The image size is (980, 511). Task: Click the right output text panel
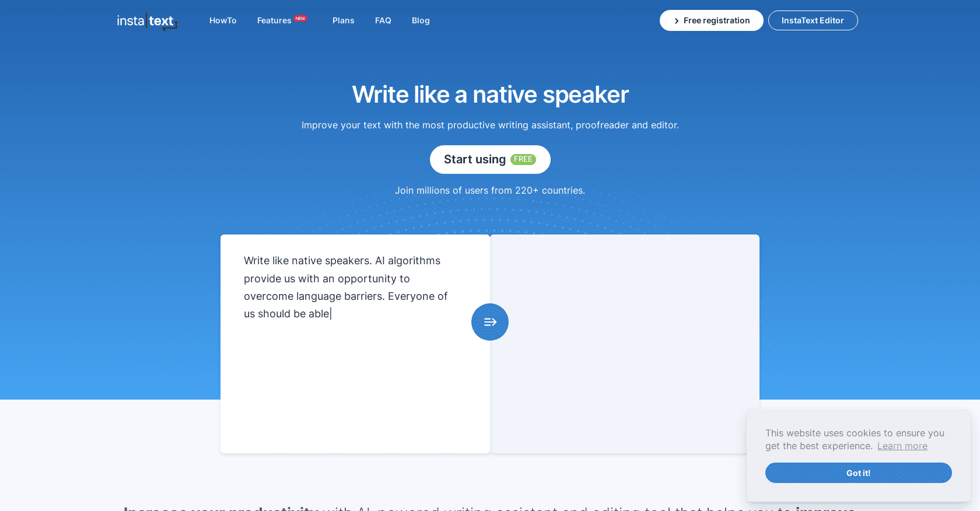(x=625, y=344)
